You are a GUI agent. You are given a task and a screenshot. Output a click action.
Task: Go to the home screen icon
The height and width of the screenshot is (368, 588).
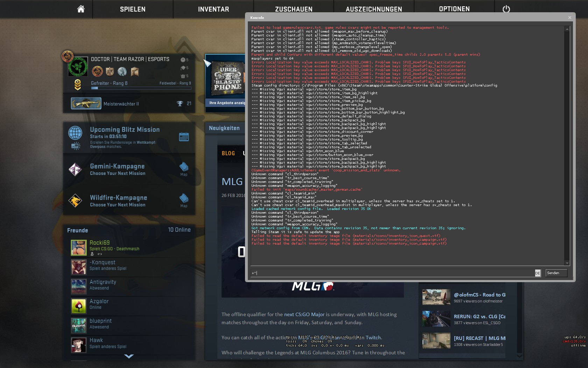point(81,9)
